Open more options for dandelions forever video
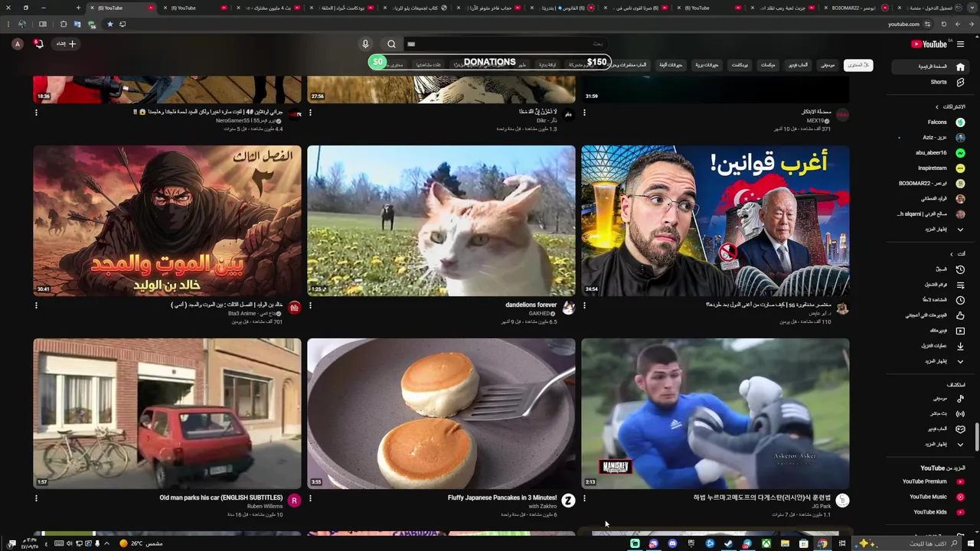Image resolution: width=980 pixels, height=551 pixels. coord(310,305)
